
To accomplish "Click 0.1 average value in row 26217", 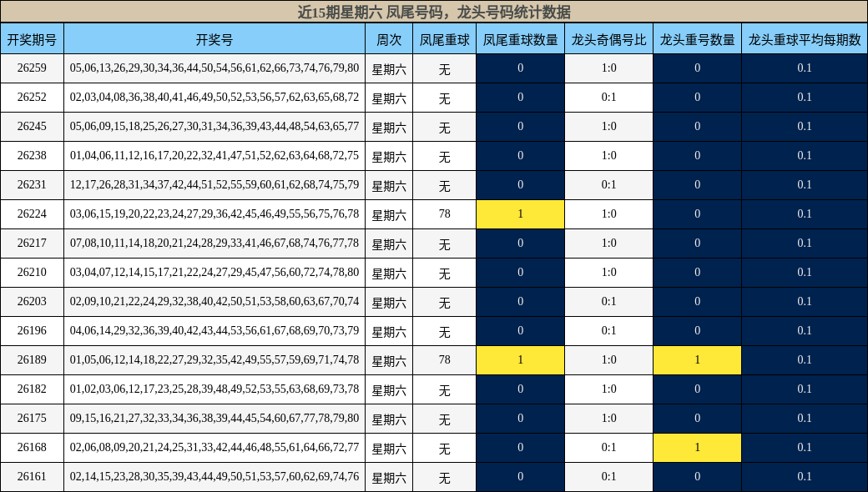I will point(805,243).
